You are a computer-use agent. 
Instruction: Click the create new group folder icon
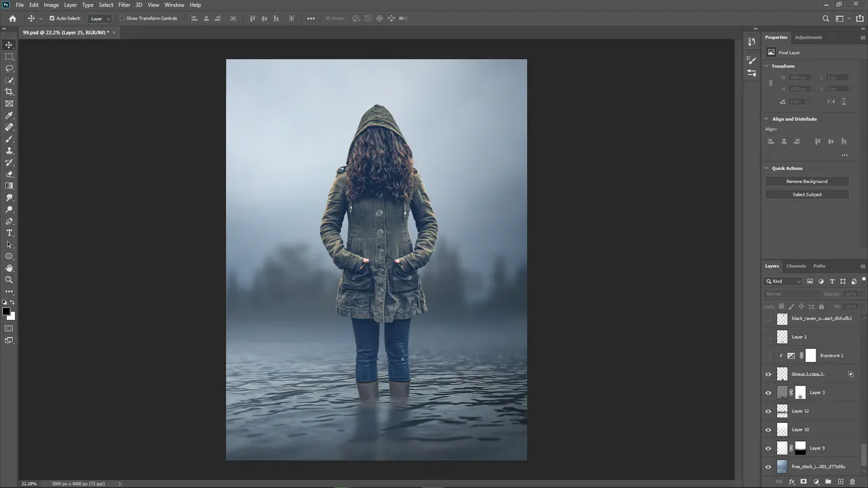click(828, 482)
